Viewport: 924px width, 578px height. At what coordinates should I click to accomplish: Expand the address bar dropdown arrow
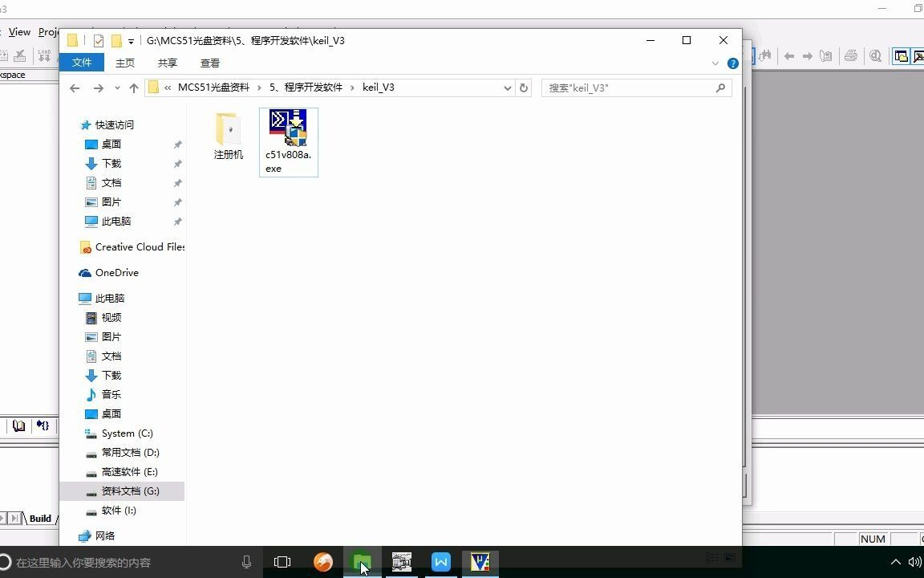point(507,88)
